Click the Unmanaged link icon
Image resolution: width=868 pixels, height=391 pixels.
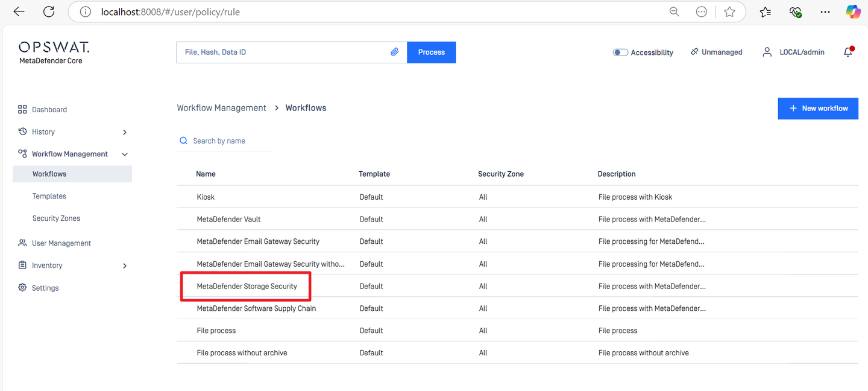(694, 52)
